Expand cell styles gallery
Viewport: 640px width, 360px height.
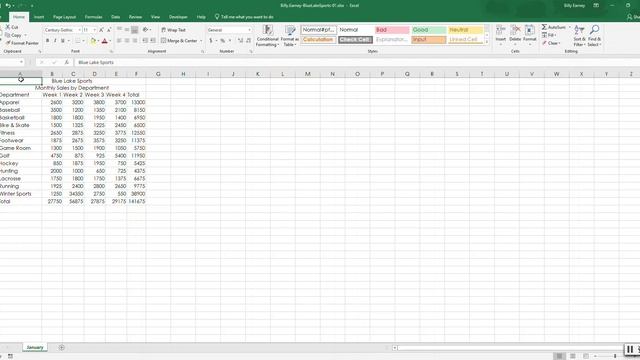487,42
